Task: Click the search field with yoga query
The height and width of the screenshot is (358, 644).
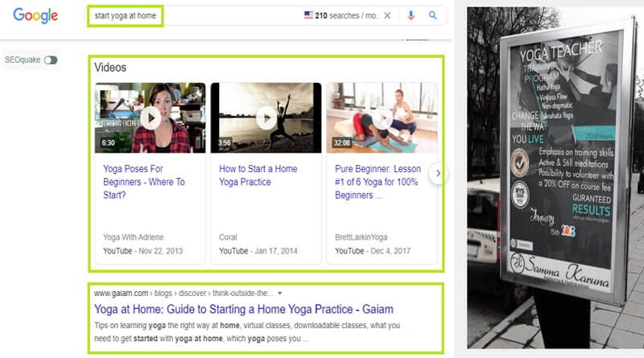Action: (x=125, y=15)
